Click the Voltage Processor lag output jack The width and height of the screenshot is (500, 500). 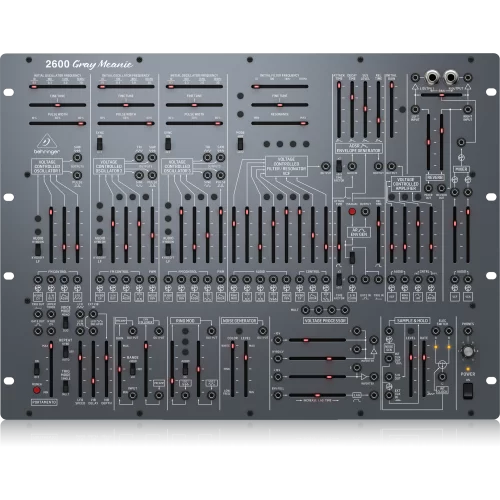[x=374, y=395]
